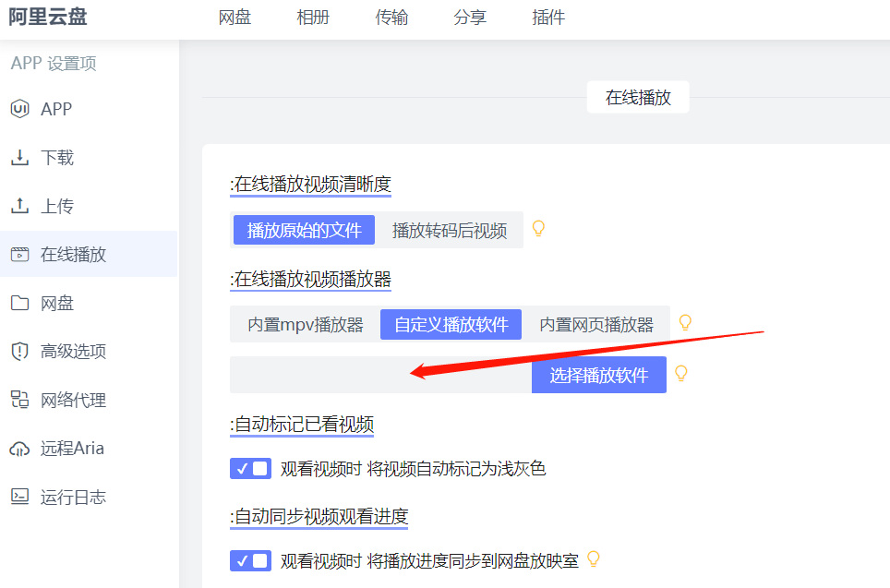Switch to 内置mpv播放器 player option
This screenshot has height=588, width=890.
[x=303, y=324]
